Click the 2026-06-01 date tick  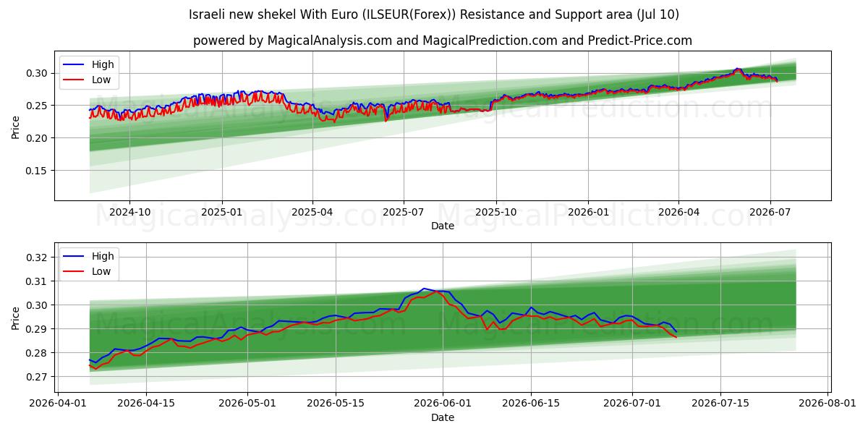[x=443, y=403]
